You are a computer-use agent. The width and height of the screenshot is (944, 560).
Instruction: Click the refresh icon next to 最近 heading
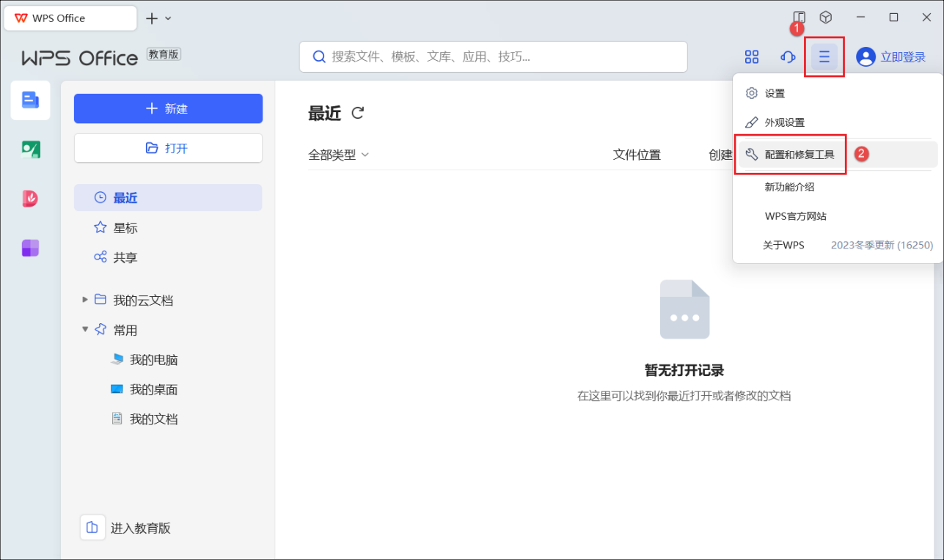(357, 113)
